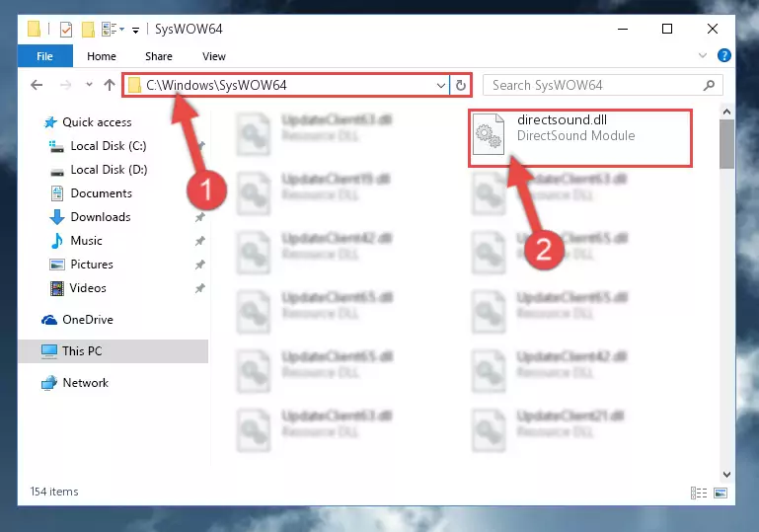Open the recent locations dropdown
Image resolution: width=759 pixels, height=532 pixels.
click(x=89, y=85)
